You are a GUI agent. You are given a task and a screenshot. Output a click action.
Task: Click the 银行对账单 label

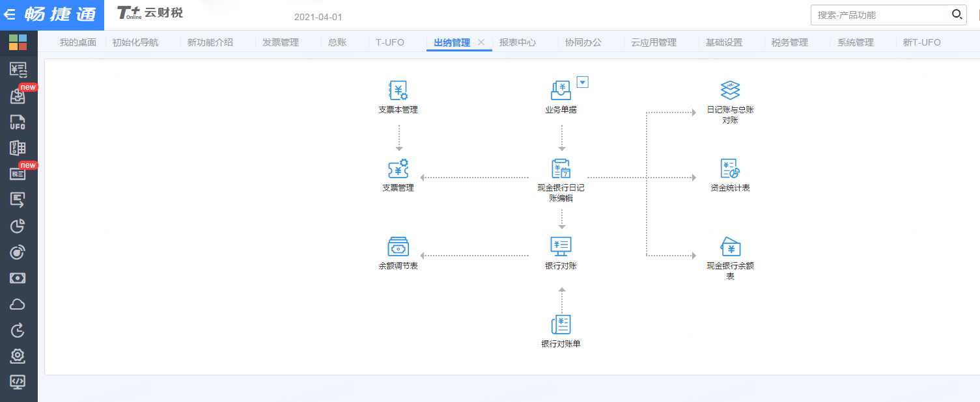pos(561,344)
